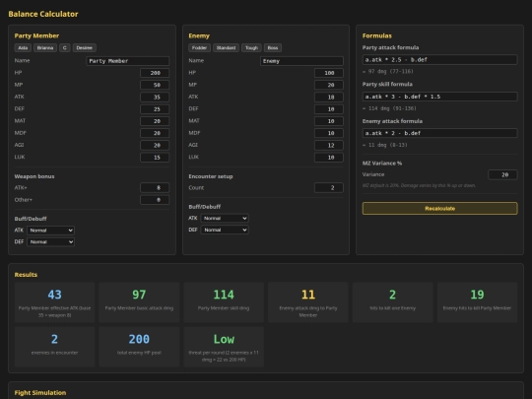Focus Enemy MDF field

point(329,133)
